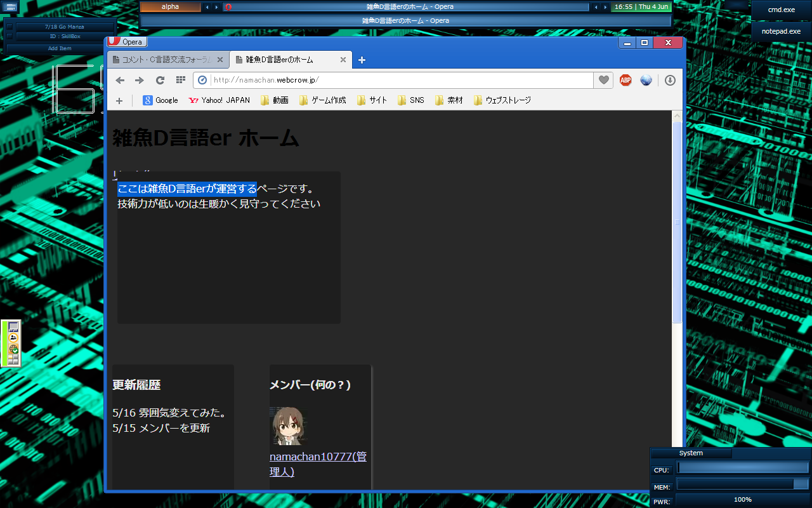Click the vertical page scrollbar thumb

point(677,222)
